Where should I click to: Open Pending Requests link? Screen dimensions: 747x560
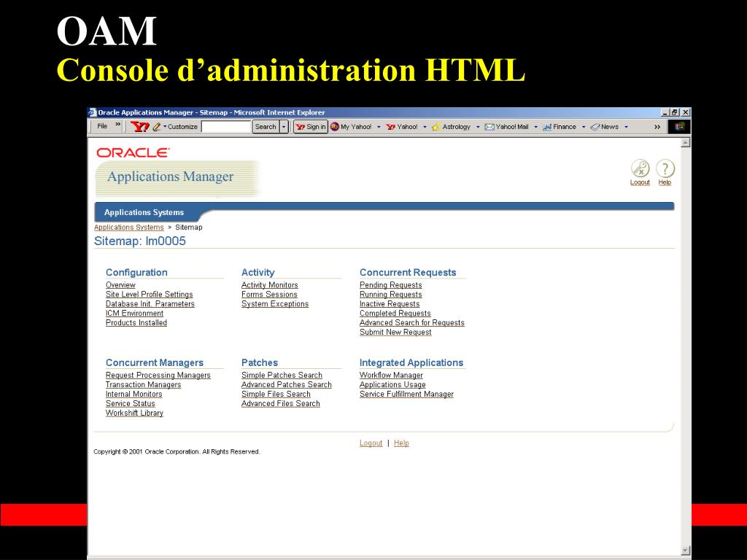click(391, 285)
